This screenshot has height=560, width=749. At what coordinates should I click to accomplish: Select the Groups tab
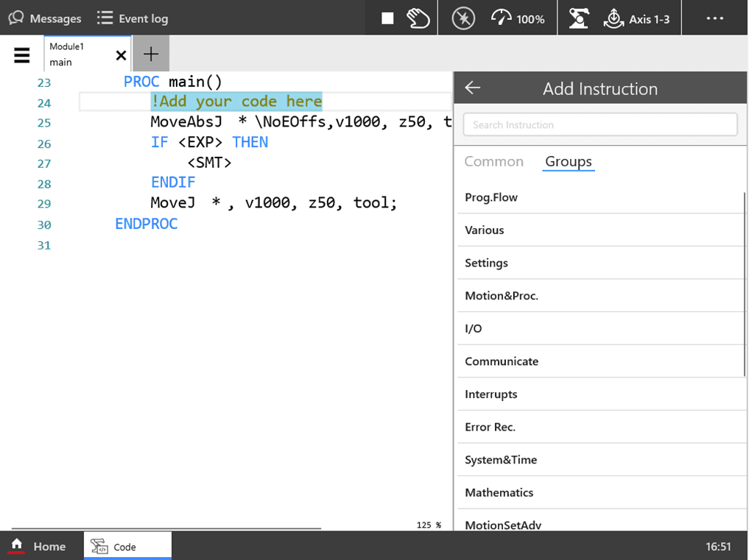569,161
